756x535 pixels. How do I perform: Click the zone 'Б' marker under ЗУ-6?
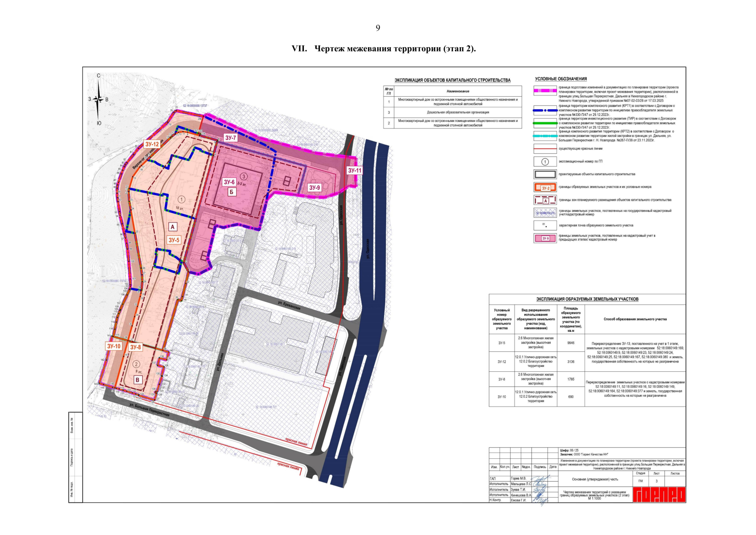pos(231,192)
